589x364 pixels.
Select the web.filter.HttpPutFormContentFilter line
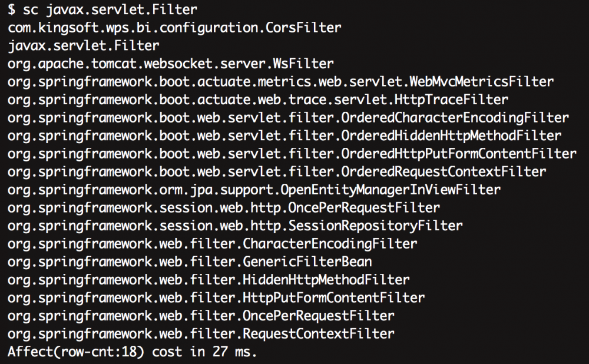point(216,297)
